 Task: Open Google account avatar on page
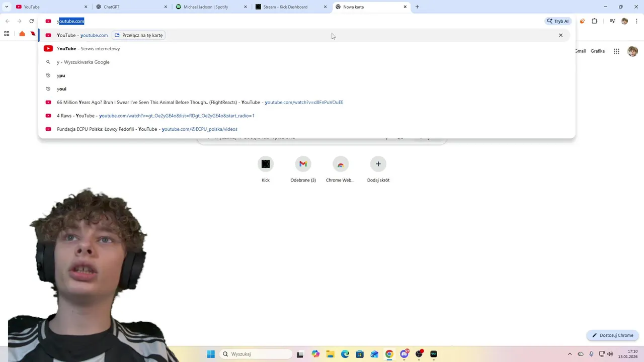[x=633, y=51]
